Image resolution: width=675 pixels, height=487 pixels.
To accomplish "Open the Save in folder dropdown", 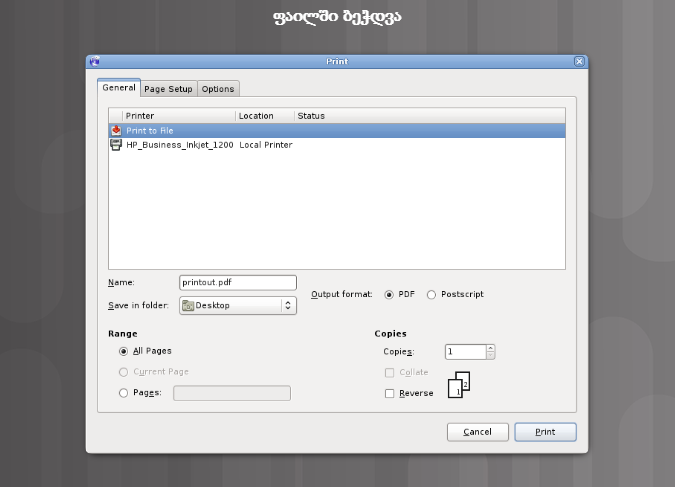I will 238,306.
